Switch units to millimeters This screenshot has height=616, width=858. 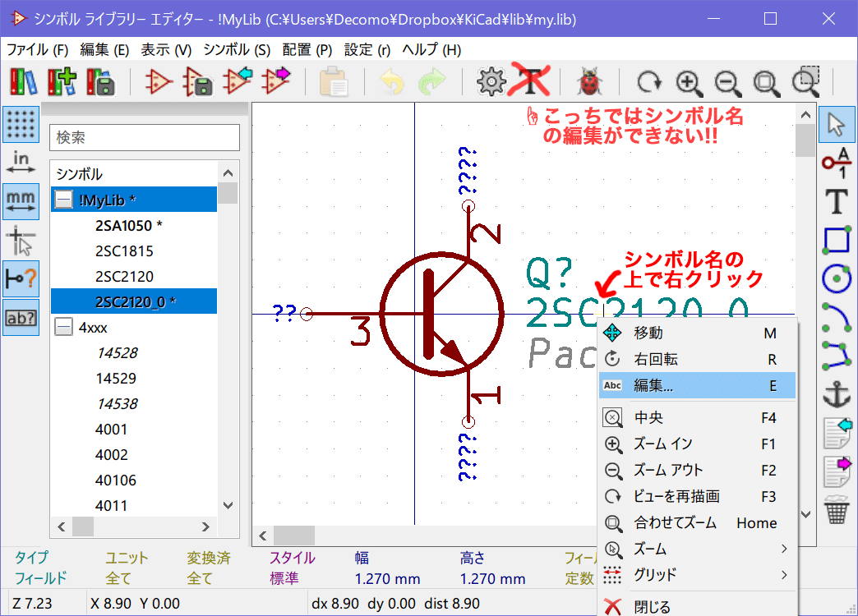(21, 200)
